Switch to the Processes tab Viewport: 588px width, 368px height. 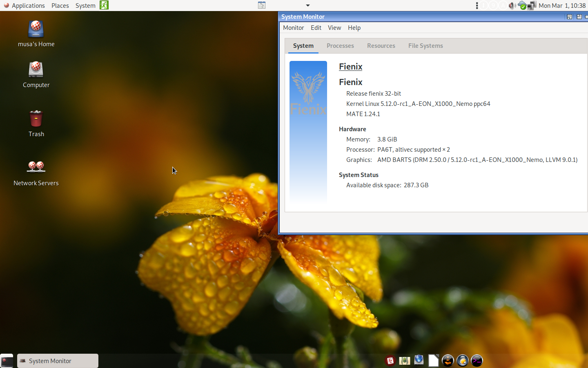340,46
